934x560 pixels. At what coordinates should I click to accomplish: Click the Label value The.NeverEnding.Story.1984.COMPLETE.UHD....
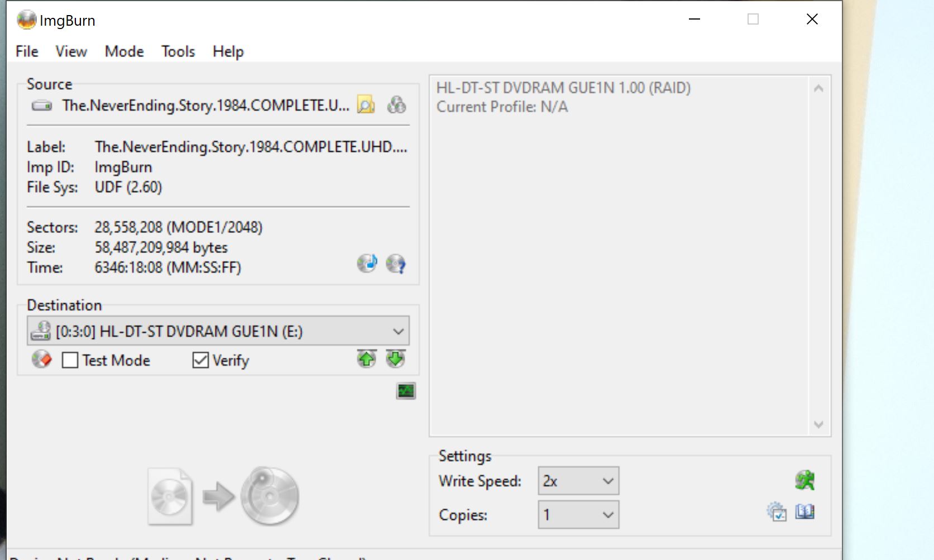(251, 147)
